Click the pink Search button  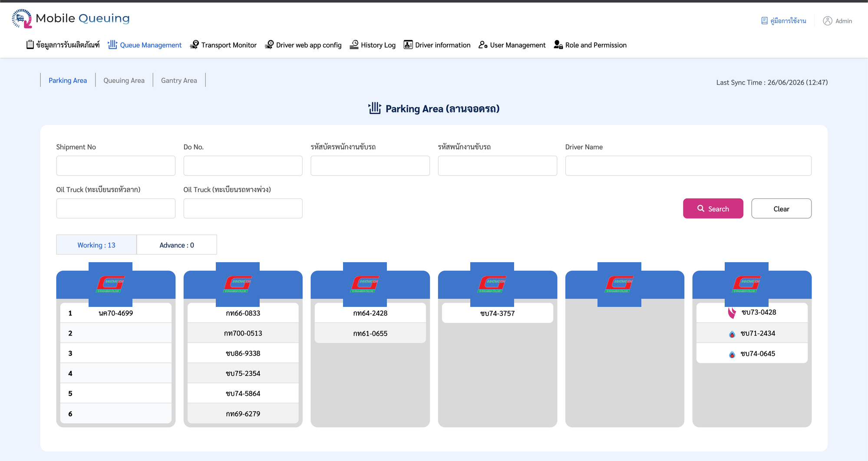pyautogui.click(x=713, y=208)
